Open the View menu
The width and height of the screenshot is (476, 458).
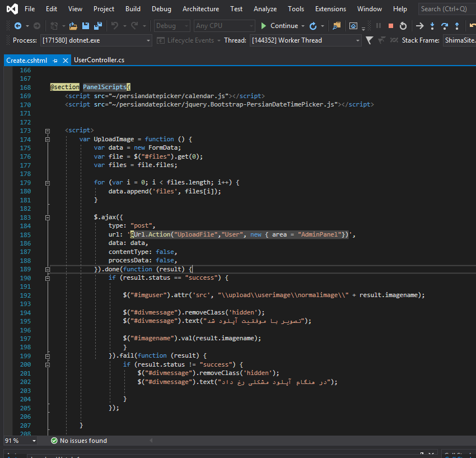75,9
